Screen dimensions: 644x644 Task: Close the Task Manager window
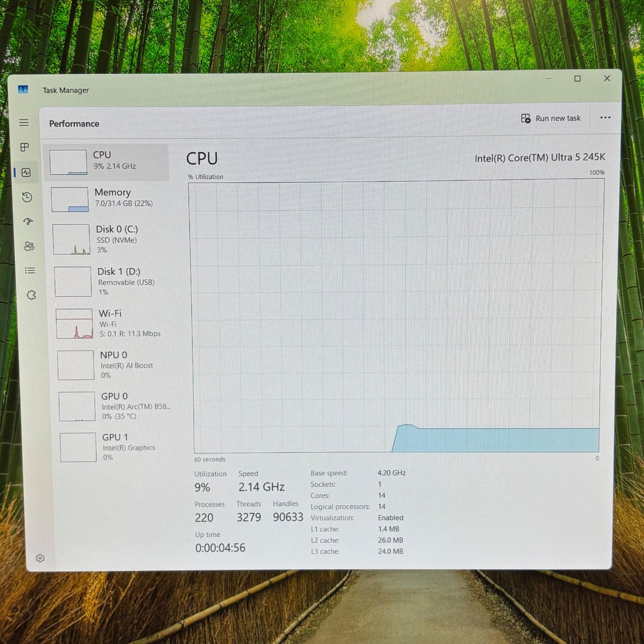[607, 78]
